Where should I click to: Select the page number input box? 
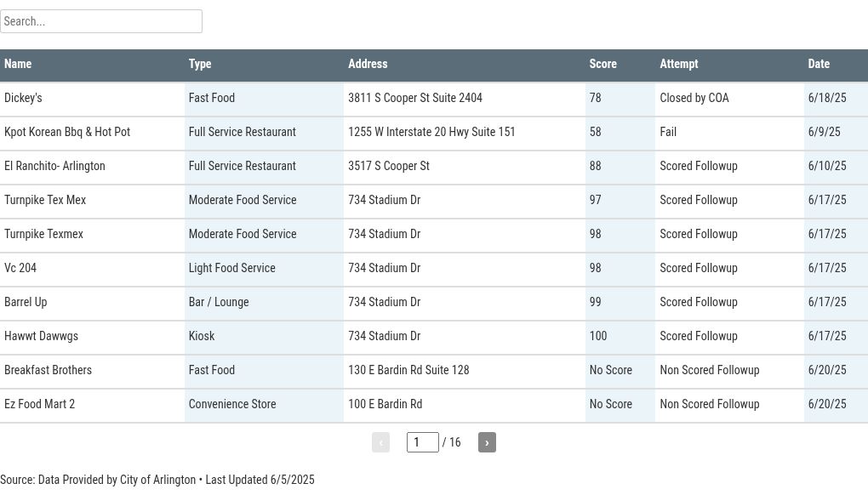tap(422, 442)
